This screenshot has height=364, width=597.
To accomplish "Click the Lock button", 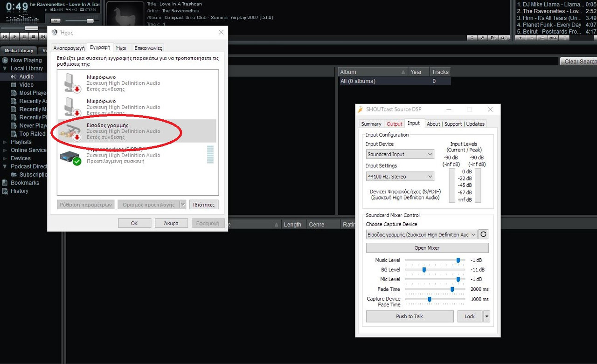I will point(470,316).
